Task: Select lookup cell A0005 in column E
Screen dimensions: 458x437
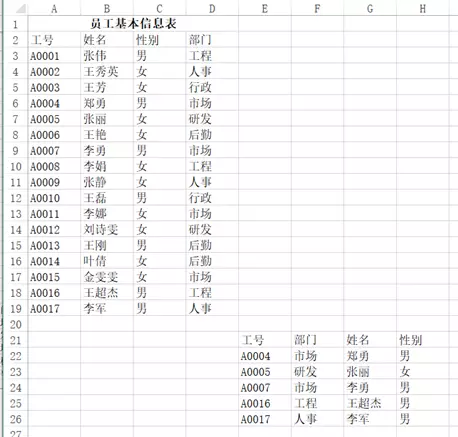Action: pos(265,372)
